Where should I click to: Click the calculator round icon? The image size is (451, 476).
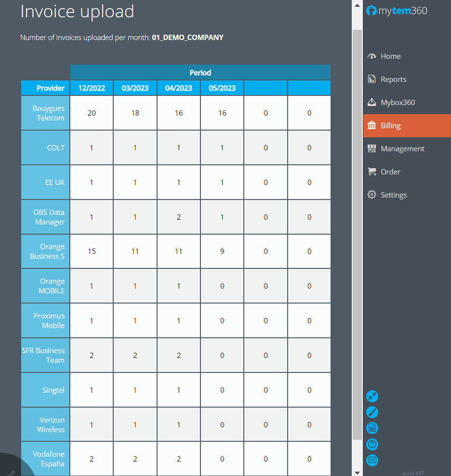pyautogui.click(x=372, y=428)
